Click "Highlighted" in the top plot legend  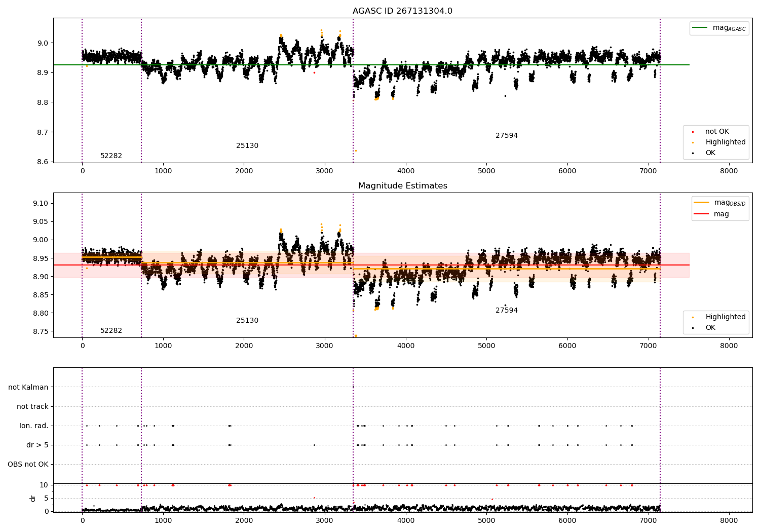[x=726, y=142]
